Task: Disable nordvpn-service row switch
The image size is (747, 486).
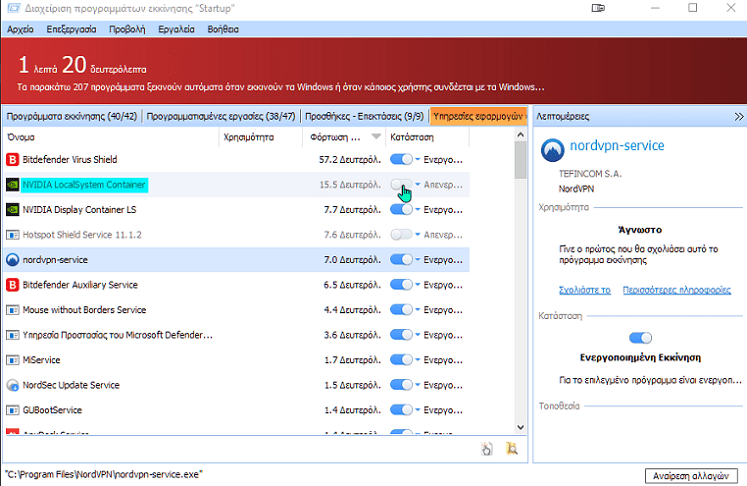Action: click(401, 260)
